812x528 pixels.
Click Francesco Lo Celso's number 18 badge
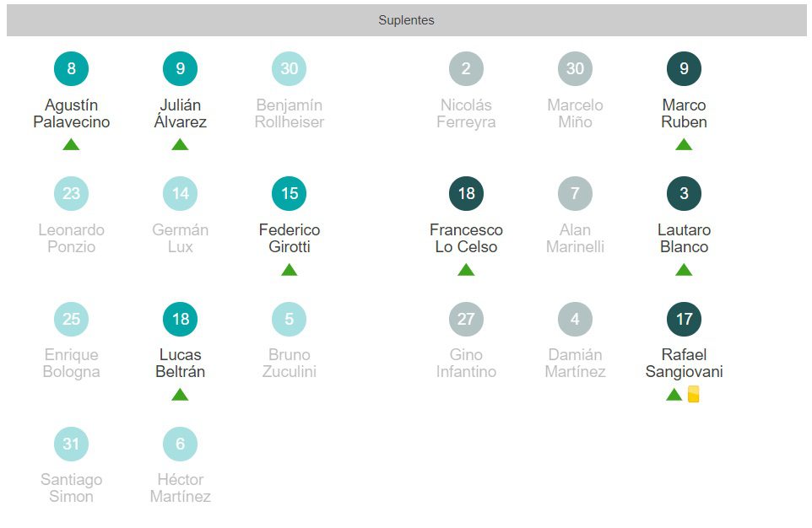pos(466,194)
